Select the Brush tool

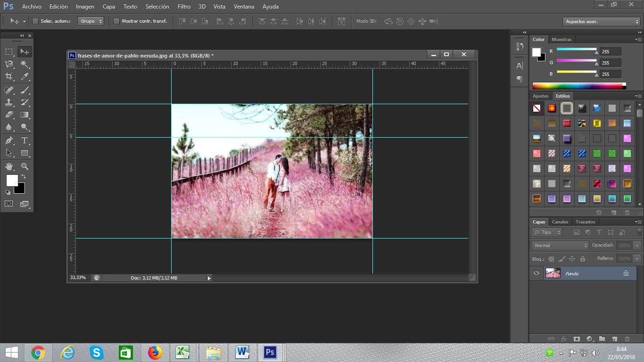pyautogui.click(x=25, y=90)
